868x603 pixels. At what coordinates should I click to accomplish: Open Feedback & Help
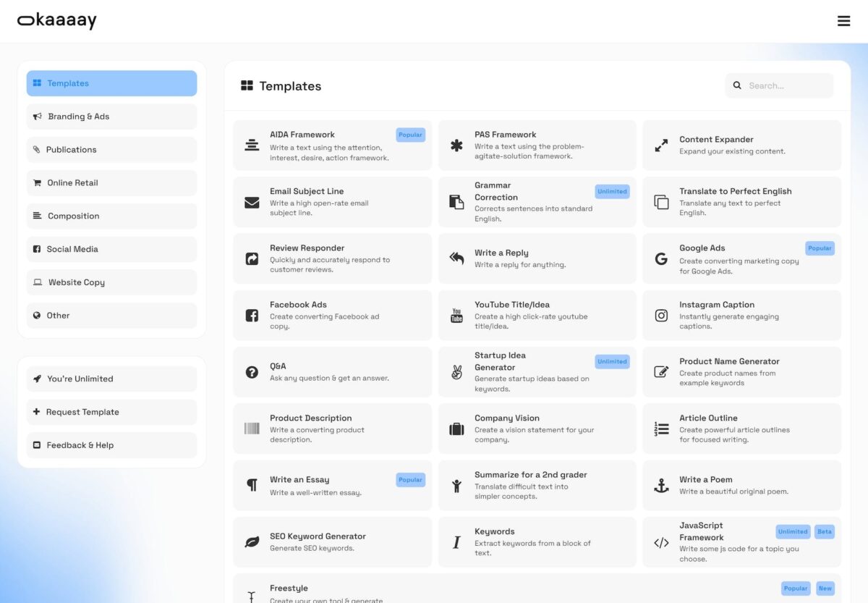pos(111,445)
